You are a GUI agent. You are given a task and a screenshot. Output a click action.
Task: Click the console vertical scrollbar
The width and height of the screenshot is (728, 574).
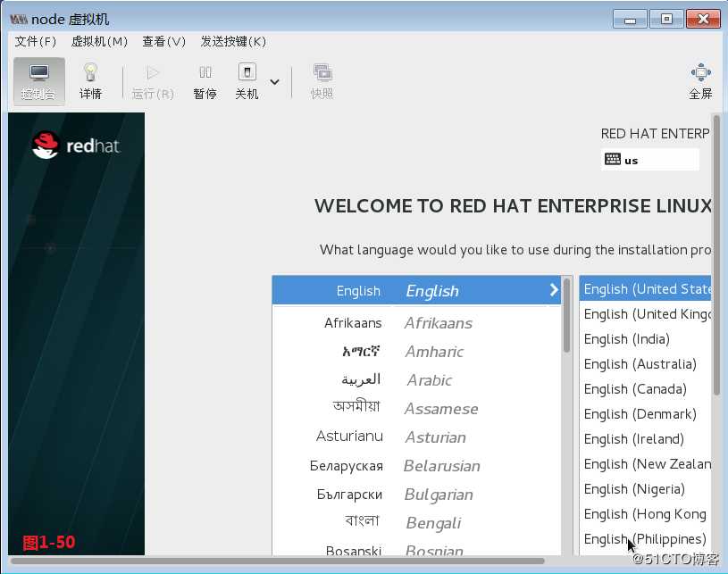(x=716, y=255)
